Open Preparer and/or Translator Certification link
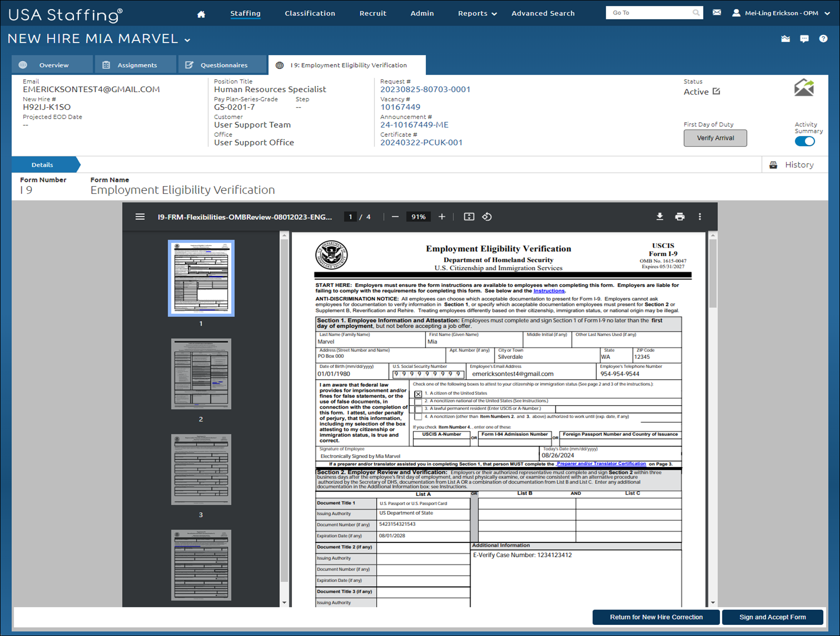The image size is (840, 636). 601,464
